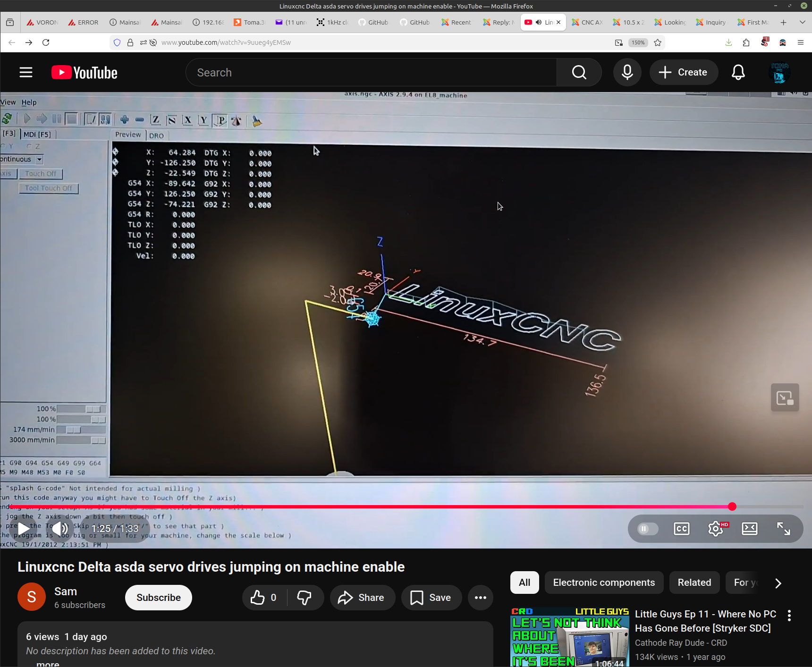Viewport: 812px width, 667px height.
Task: Bookmark this page with star icon
Action: [x=658, y=42]
